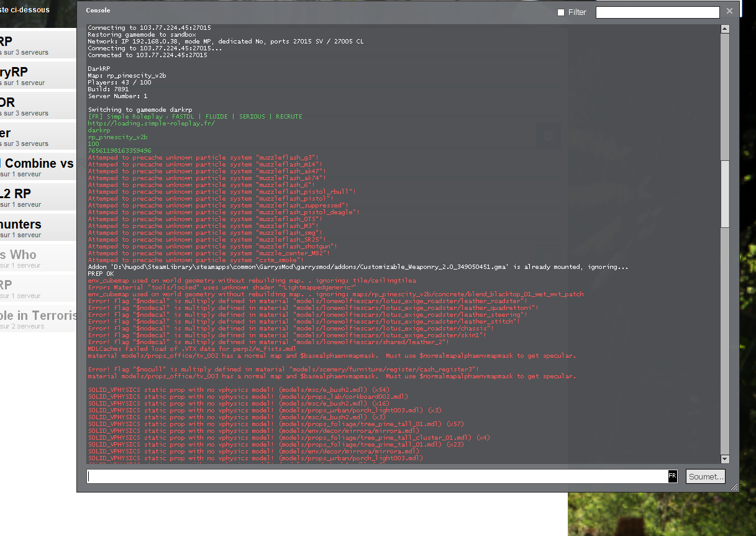Click the FR keyboard language indicator

(673, 476)
